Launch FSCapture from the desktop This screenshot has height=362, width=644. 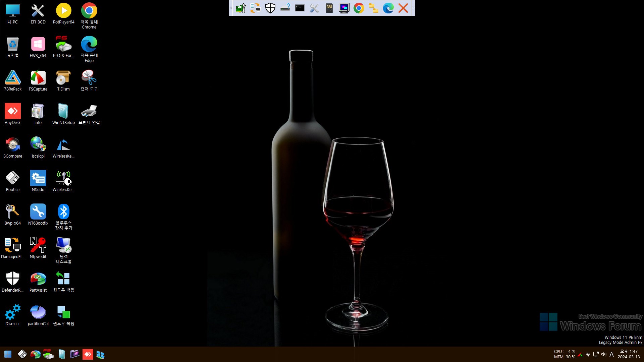point(38,81)
